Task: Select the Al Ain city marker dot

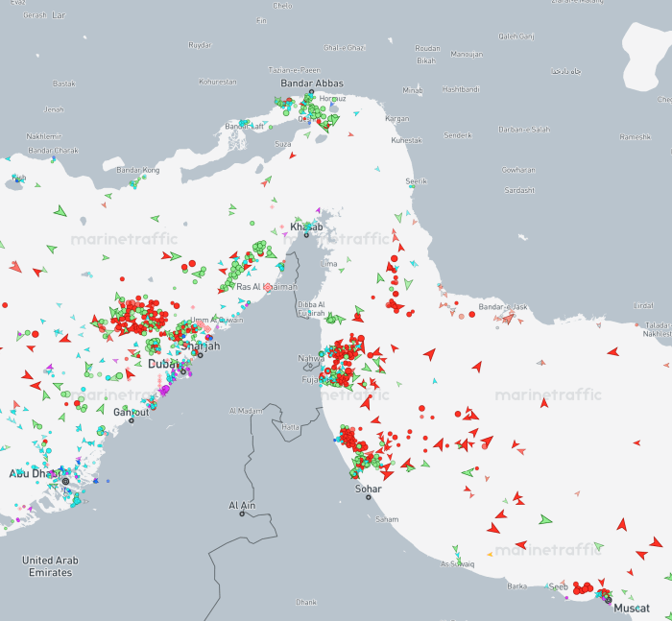Action: pyautogui.click(x=243, y=514)
